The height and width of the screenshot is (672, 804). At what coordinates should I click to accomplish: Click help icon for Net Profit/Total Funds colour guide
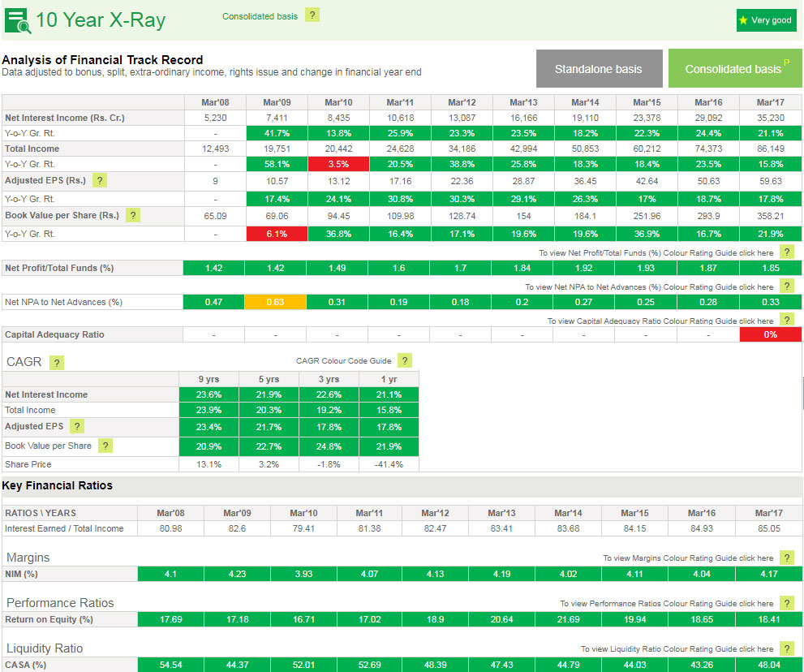pos(786,252)
